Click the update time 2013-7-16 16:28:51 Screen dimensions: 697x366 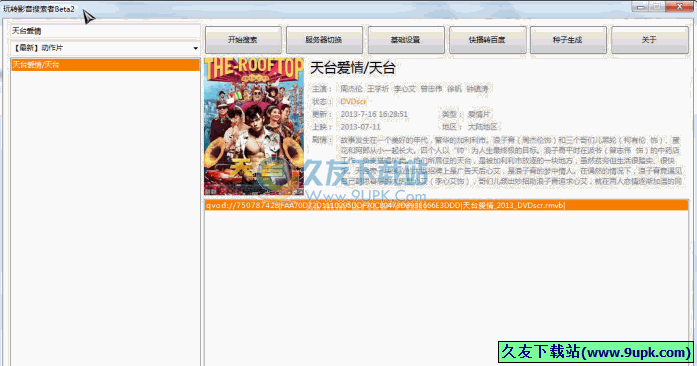374,114
